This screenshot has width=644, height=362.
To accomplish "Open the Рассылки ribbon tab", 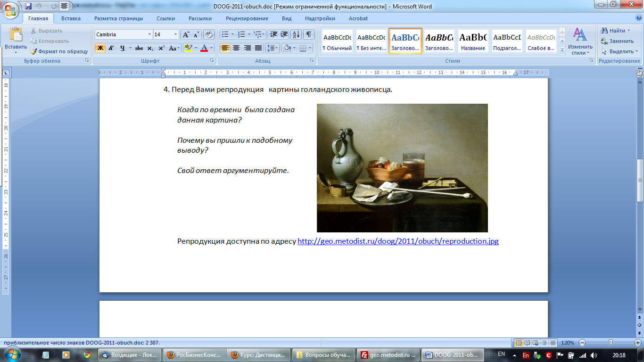I will 200,18.
